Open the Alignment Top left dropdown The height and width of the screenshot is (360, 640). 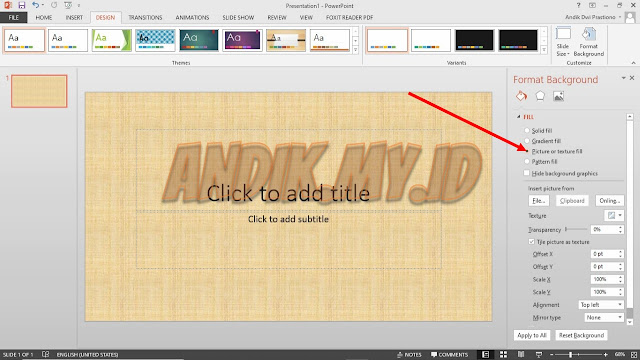click(x=601, y=304)
